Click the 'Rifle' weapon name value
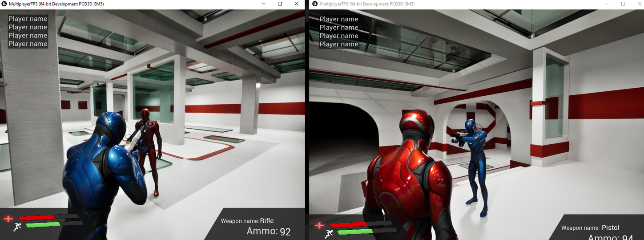Image resolution: width=644 pixels, height=240 pixels. click(267, 221)
